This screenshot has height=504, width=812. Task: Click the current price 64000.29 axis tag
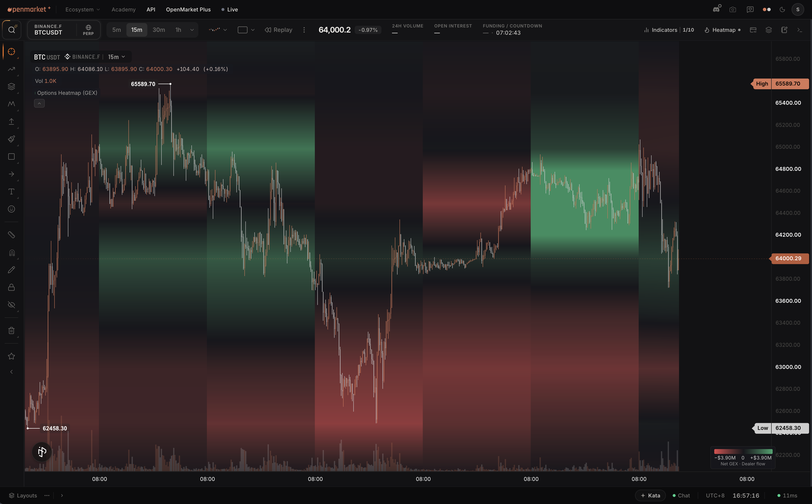(788, 258)
